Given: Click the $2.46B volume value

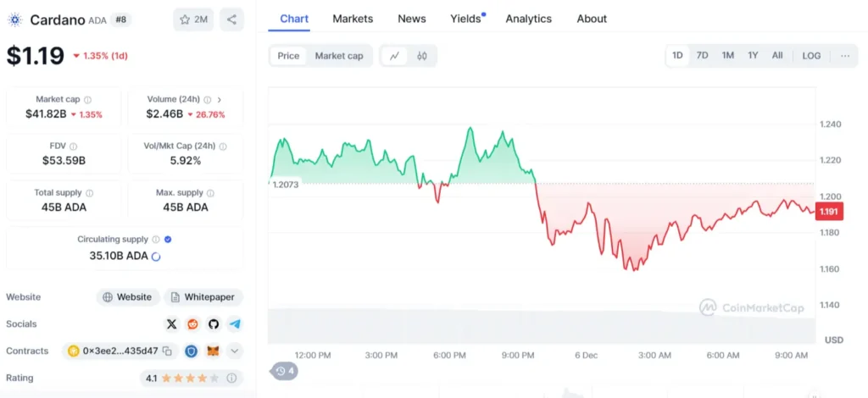Looking at the screenshot, I should tap(164, 114).
